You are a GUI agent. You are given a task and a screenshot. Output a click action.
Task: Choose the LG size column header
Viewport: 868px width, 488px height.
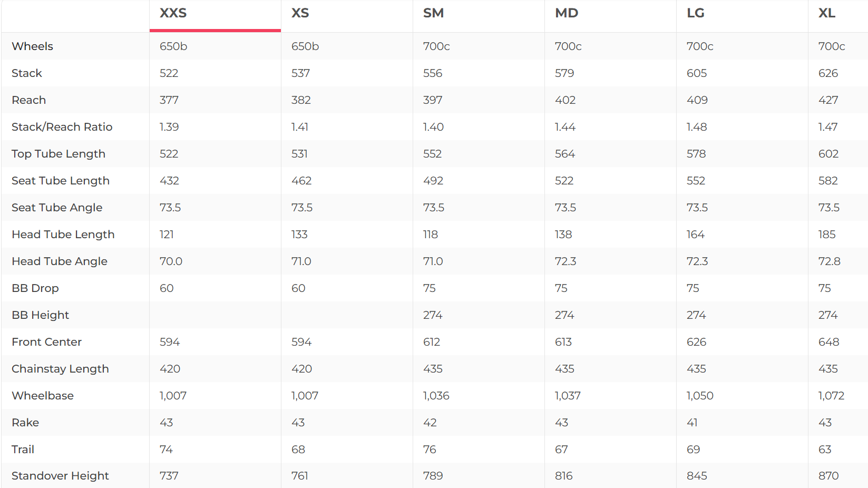pos(696,13)
